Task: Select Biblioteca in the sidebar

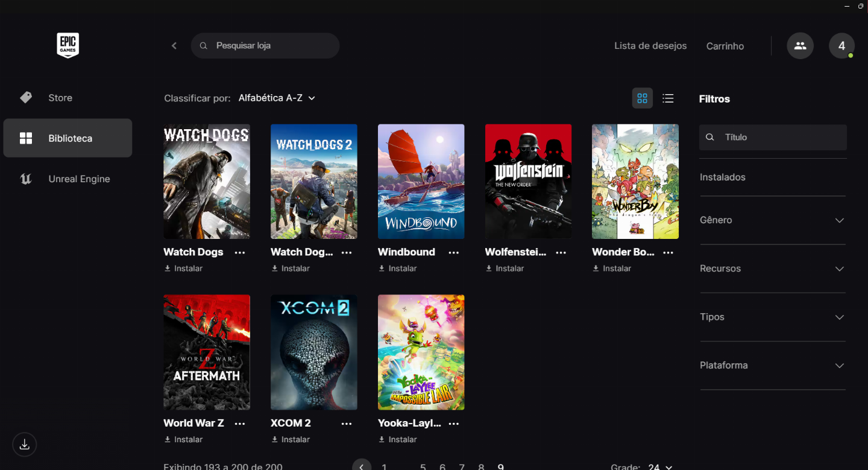Action: point(68,138)
